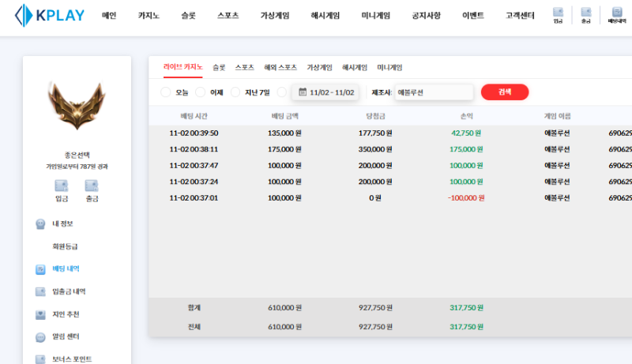Click the 11-02 00:37:47 bet row time
This screenshot has width=632, height=364.
194,166
